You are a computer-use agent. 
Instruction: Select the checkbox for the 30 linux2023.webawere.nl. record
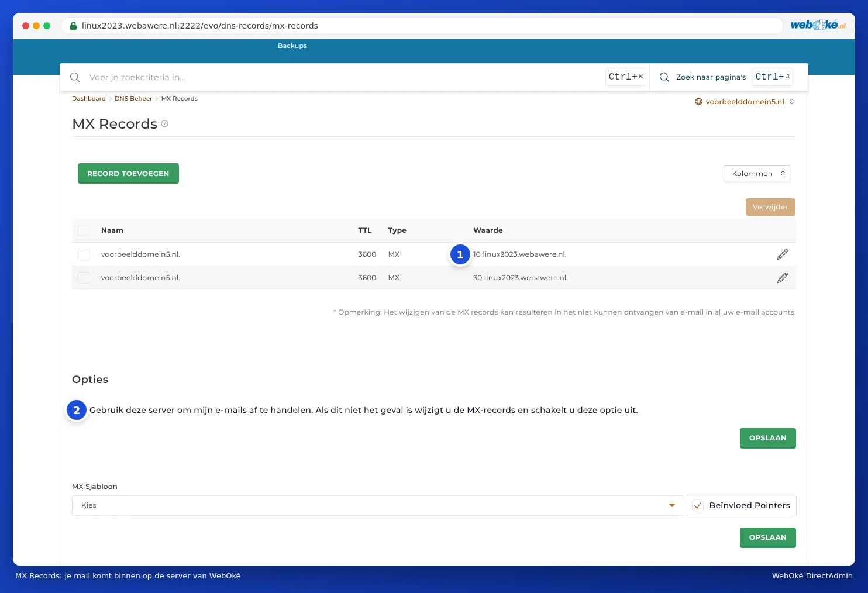(84, 278)
